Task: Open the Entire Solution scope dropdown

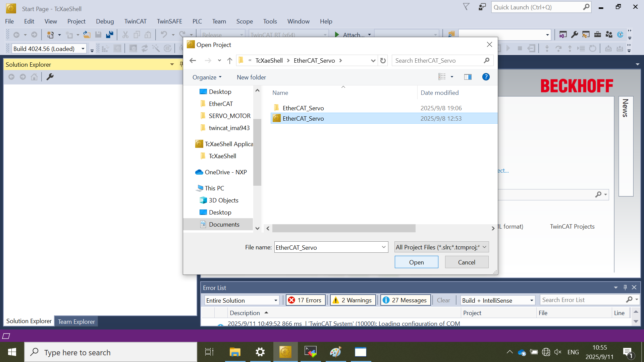Action: 241,300
